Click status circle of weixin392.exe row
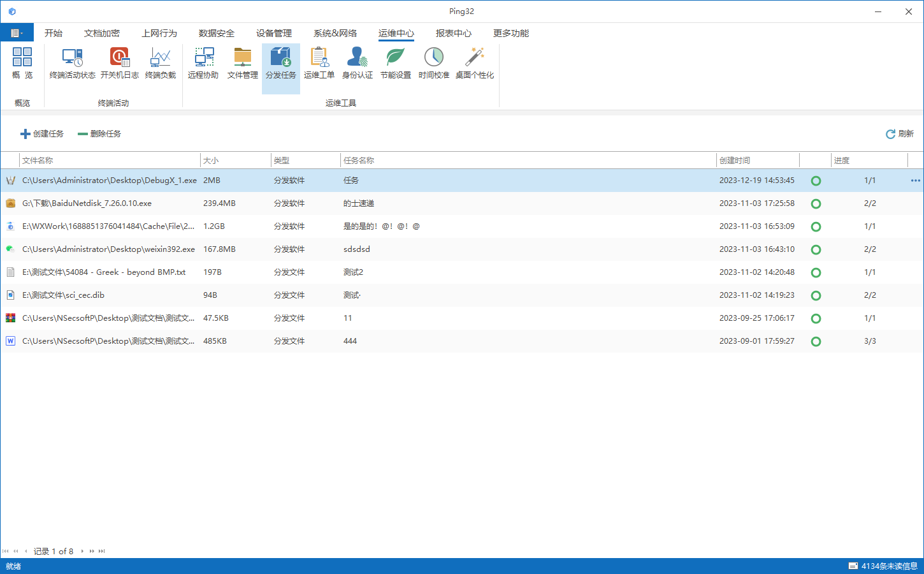This screenshot has width=924, height=574. (816, 250)
